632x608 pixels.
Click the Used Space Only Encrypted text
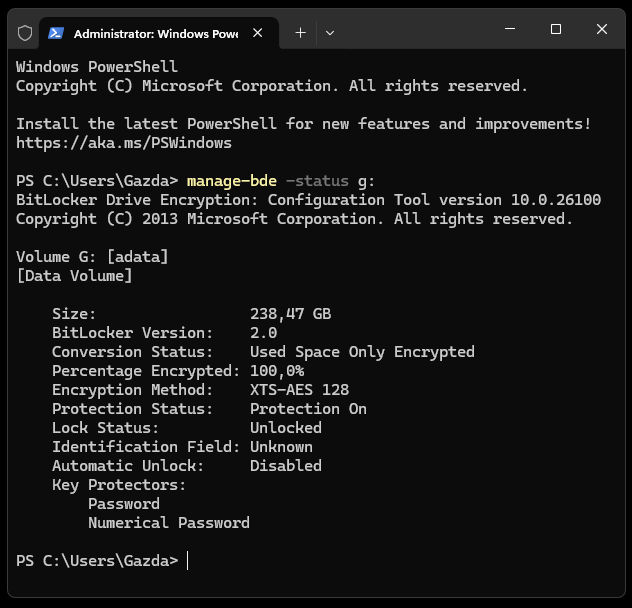tap(362, 352)
